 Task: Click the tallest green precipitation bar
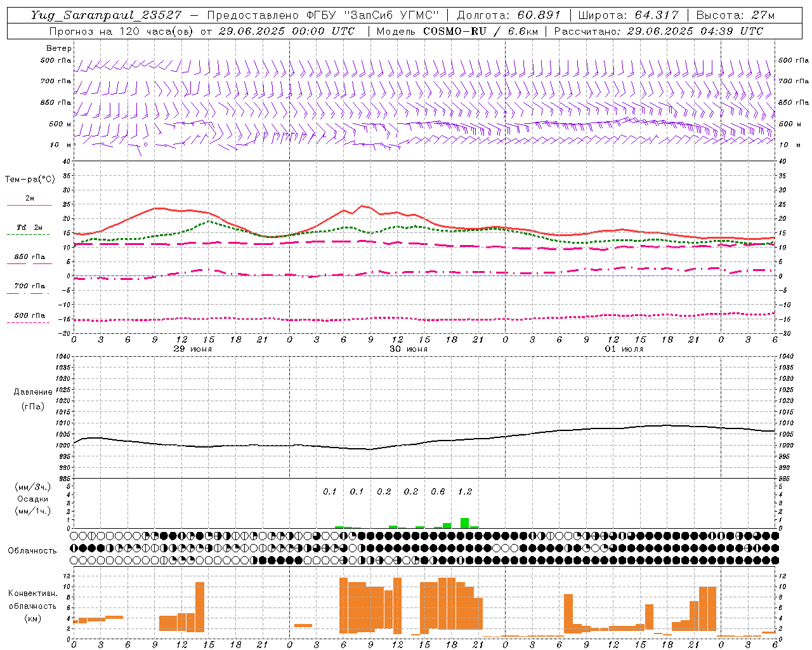coord(465,523)
